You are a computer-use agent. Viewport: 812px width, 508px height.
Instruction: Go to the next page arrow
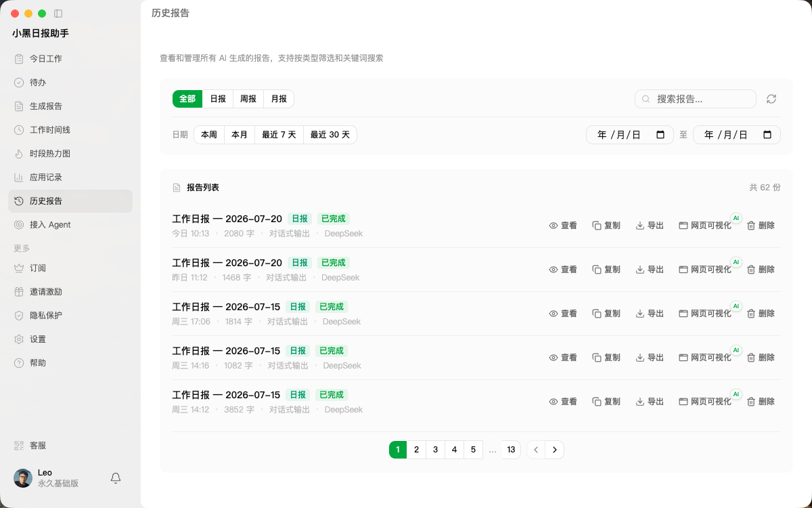555,450
